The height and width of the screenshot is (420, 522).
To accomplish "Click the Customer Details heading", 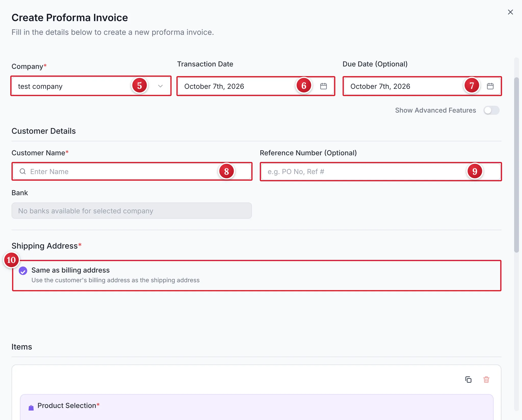I will pos(44,131).
